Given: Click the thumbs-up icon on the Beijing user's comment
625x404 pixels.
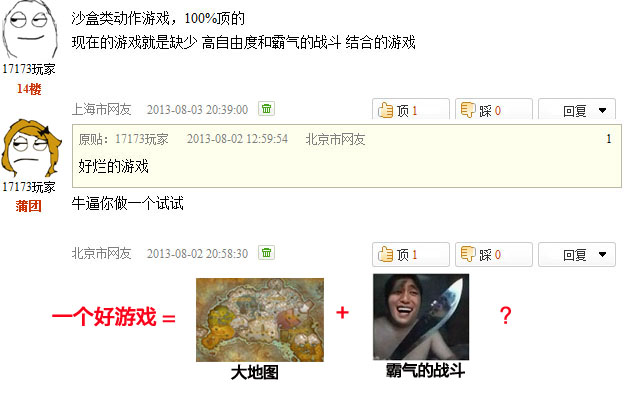Looking at the screenshot, I should [385, 254].
